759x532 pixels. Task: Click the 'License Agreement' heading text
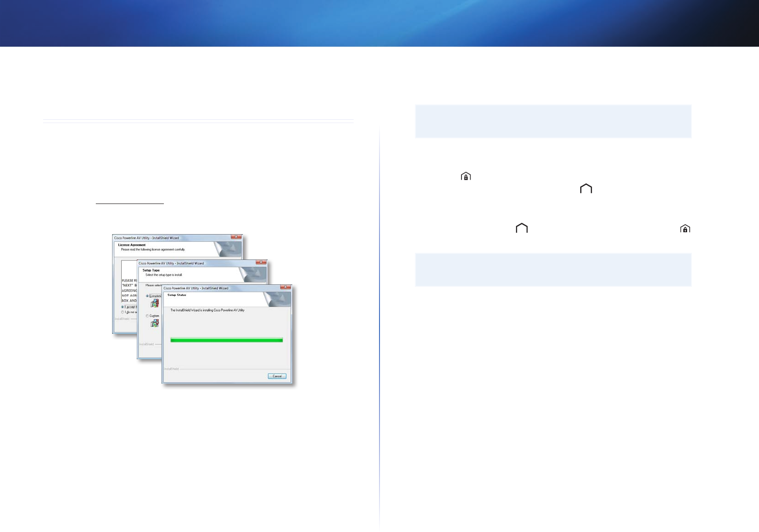coord(132,245)
